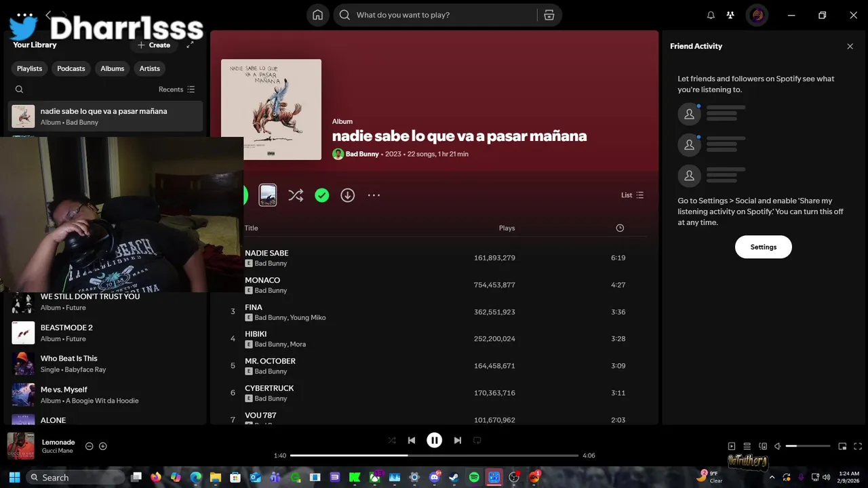Open Young Miko artist link on FINA
Image resolution: width=868 pixels, height=488 pixels.
[x=308, y=317]
